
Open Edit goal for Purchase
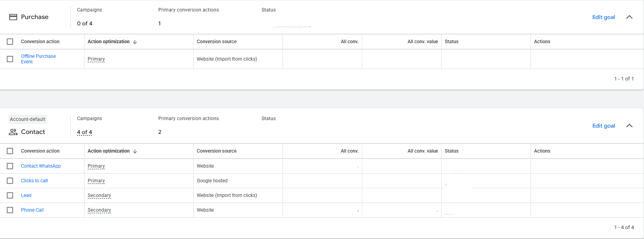(x=604, y=17)
